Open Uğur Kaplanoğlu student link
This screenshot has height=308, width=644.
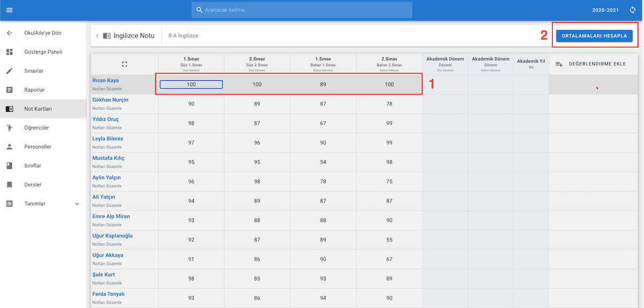[113, 235]
